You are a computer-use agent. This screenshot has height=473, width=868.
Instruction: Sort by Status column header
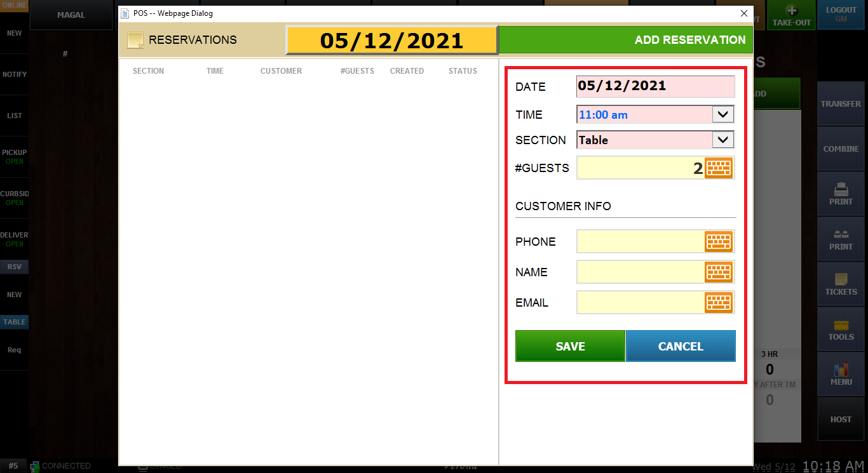click(x=463, y=71)
